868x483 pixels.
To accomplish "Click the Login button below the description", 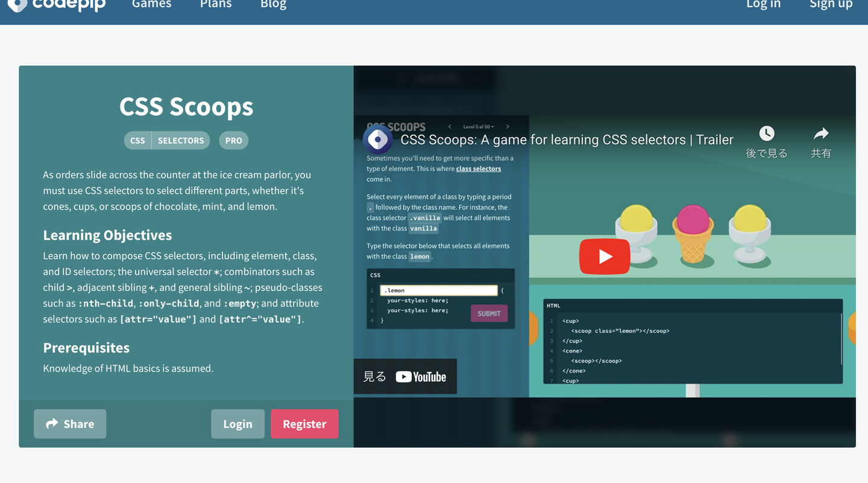I will [x=237, y=424].
